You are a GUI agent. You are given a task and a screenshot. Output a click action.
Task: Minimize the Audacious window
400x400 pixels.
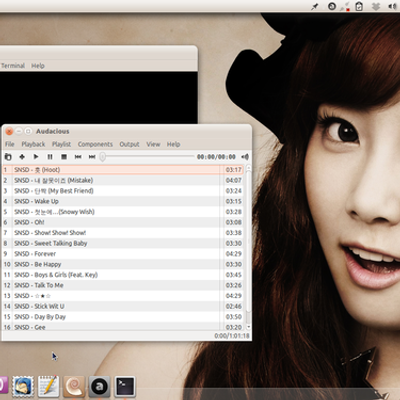point(19,131)
